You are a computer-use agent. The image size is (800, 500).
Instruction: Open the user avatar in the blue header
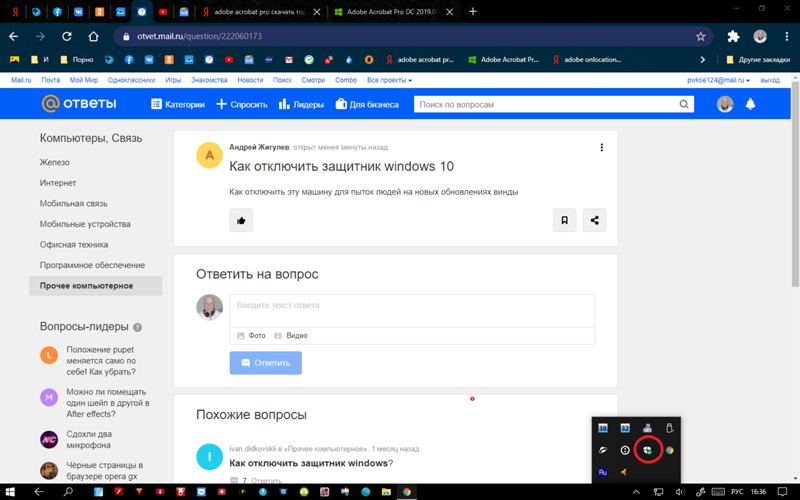pyautogui.click(x=724, y=104)
